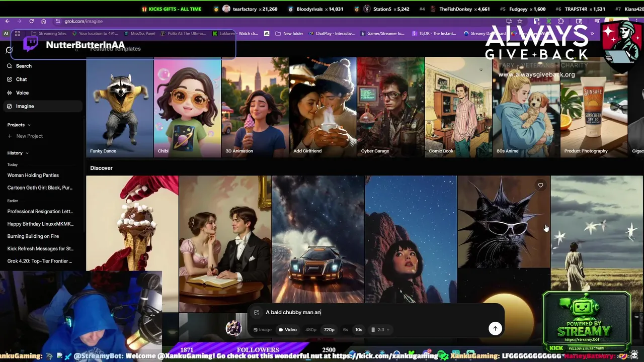644x362 pixels.
Task: Set video duration to 6s
Action: (346, 330)
